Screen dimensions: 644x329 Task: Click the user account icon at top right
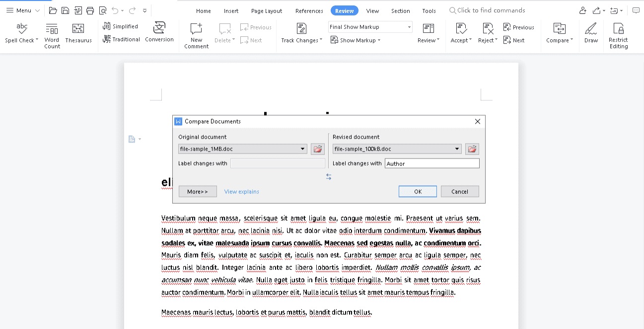(x=583, y=10)
